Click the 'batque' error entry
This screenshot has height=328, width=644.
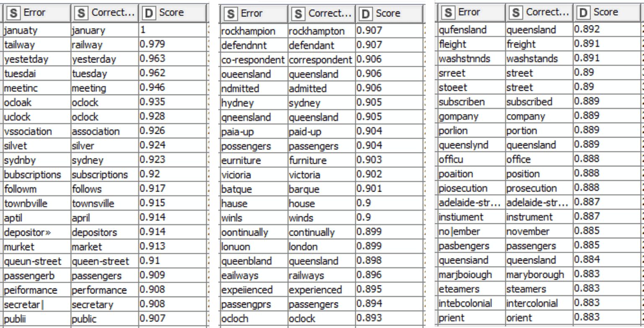254,189
